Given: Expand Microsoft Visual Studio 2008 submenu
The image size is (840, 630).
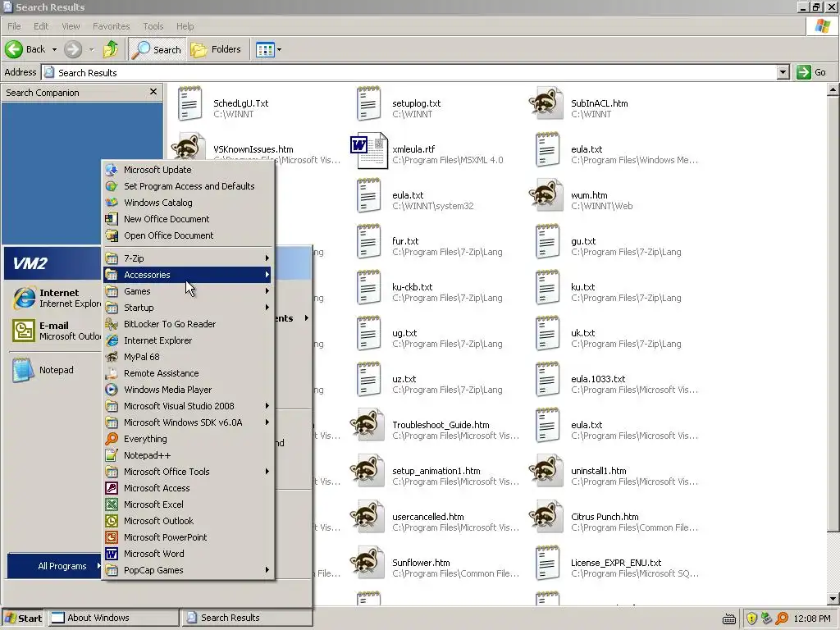Looking at the screenshot, I should [x=188, y=406].
